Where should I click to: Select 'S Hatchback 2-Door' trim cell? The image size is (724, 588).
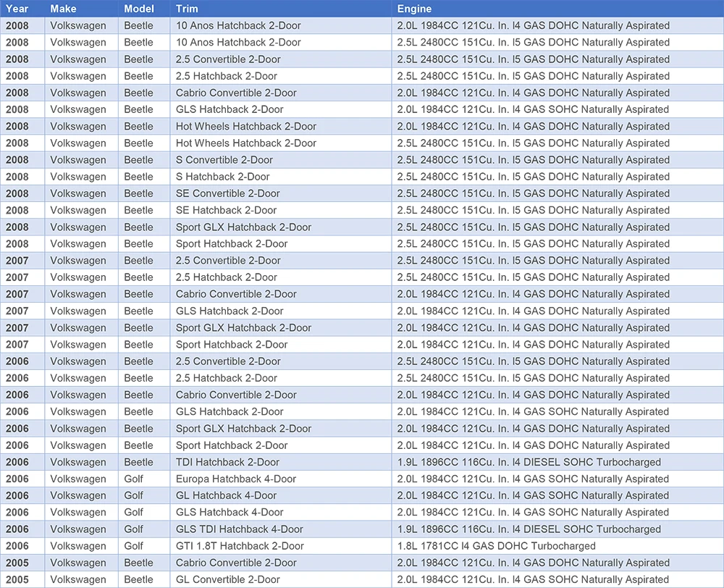[281, 177]
